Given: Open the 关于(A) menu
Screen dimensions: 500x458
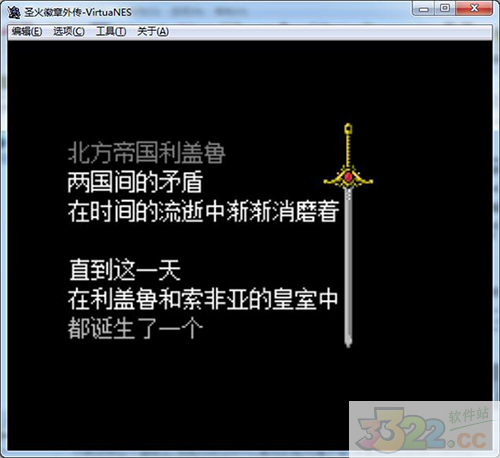Looking at the screenshot, I should tap(153, 32).
